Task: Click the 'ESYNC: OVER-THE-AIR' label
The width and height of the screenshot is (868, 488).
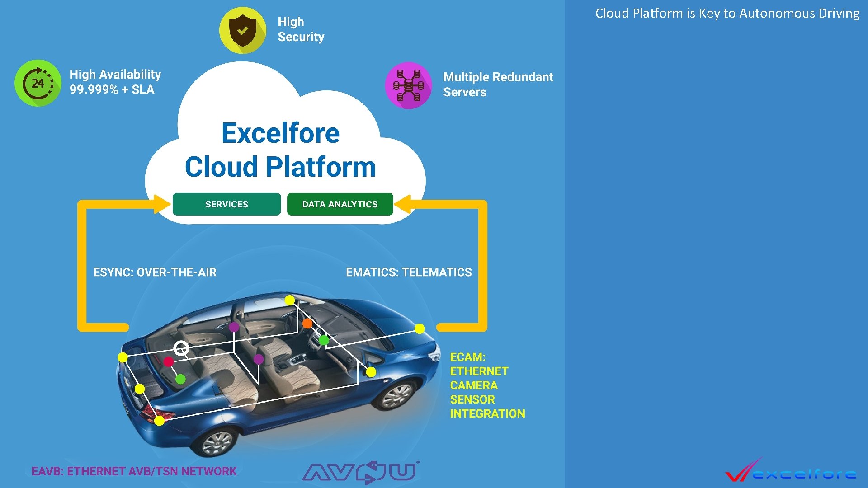Action: [155, 272]
